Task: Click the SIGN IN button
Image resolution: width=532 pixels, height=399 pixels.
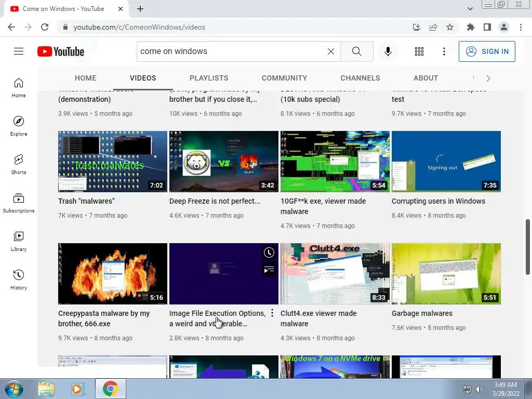Action: pos(487,51)
